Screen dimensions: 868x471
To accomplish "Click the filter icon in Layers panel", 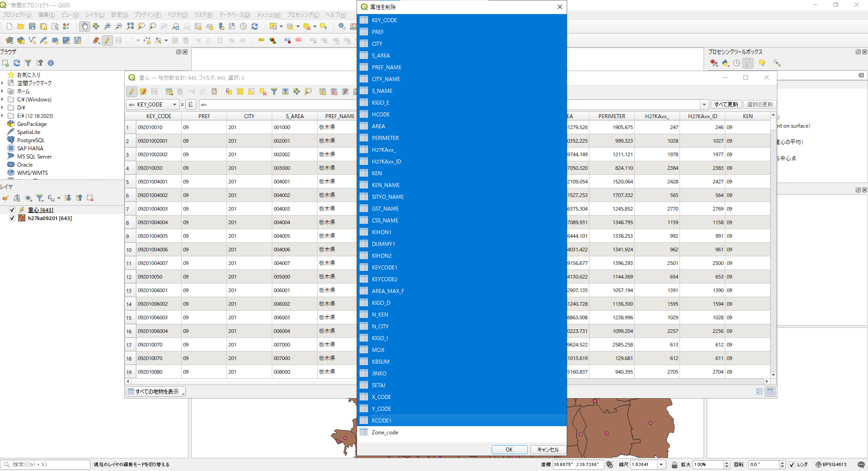I will pos(40,198).
